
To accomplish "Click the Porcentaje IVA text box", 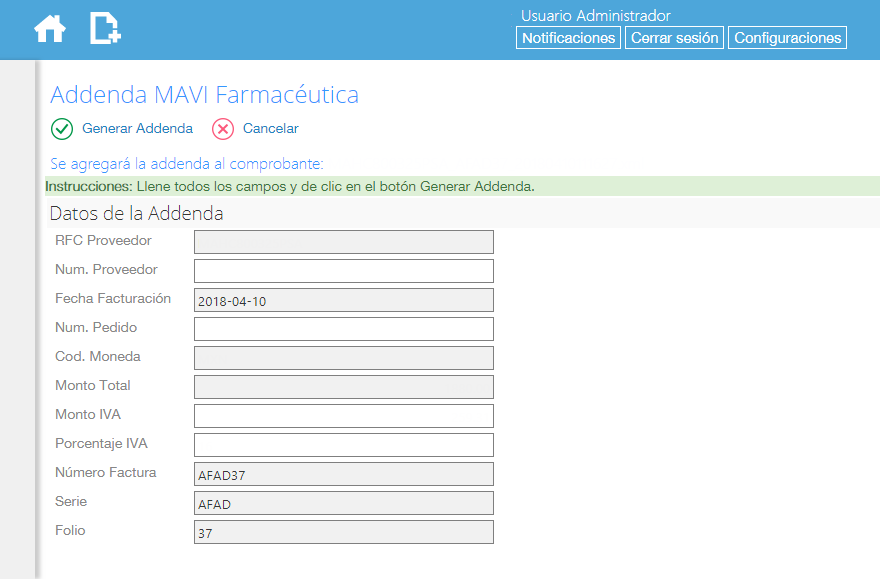I will pos(343,445).
